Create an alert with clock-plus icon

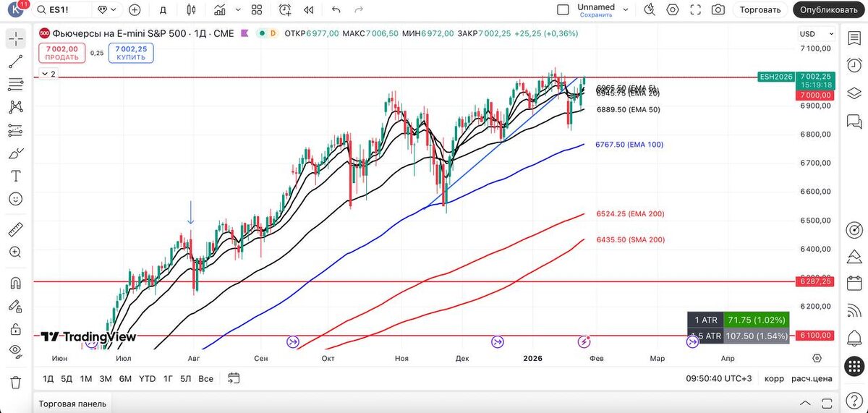285,9
